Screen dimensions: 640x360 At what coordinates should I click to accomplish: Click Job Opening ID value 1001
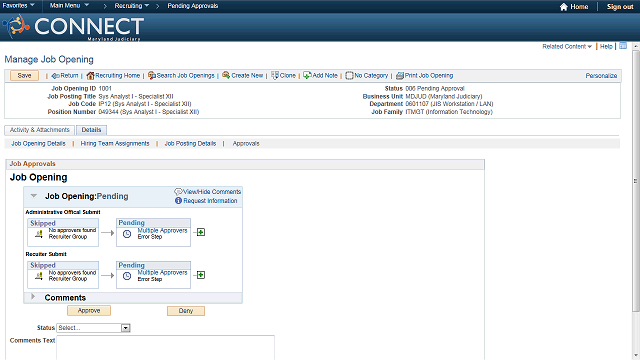point(105,88)
